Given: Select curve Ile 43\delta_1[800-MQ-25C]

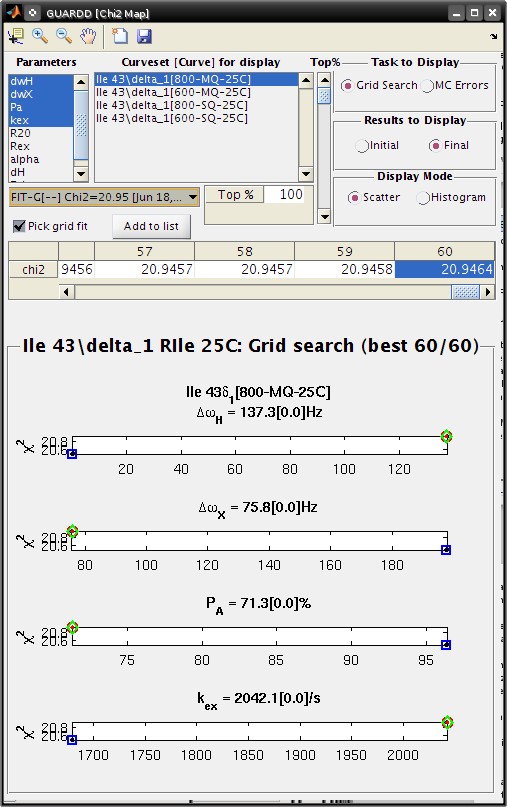Looking at the screenshot, I should [197, 79].
